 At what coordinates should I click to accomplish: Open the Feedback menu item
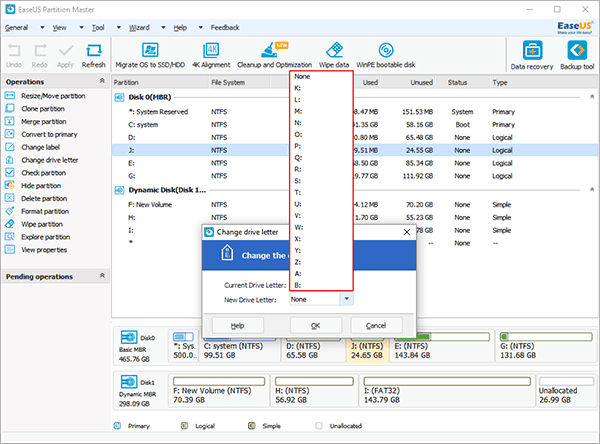click(225, 28)
